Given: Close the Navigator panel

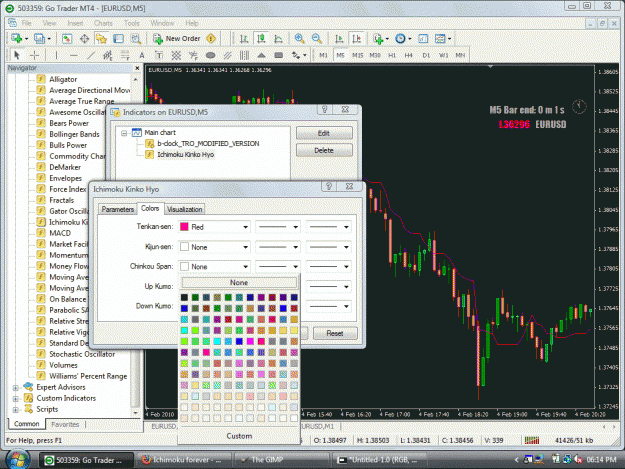Looking at the screenshot, I should tap(137, 68).
